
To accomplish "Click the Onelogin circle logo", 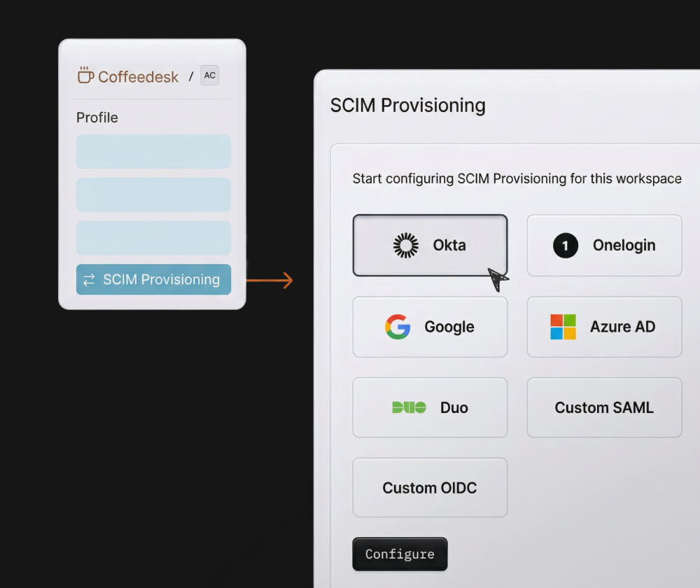I will point(565,245).
